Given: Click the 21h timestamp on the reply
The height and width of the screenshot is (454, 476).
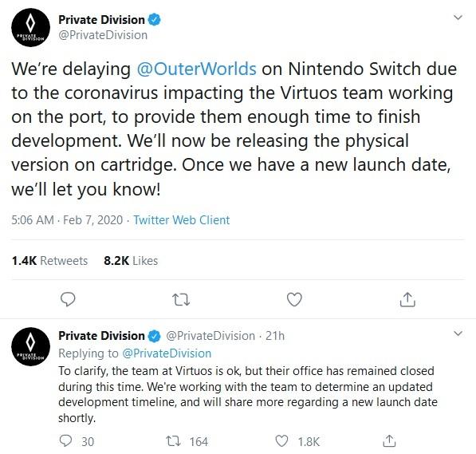Looking at the screenshot, I should (275, 336).
